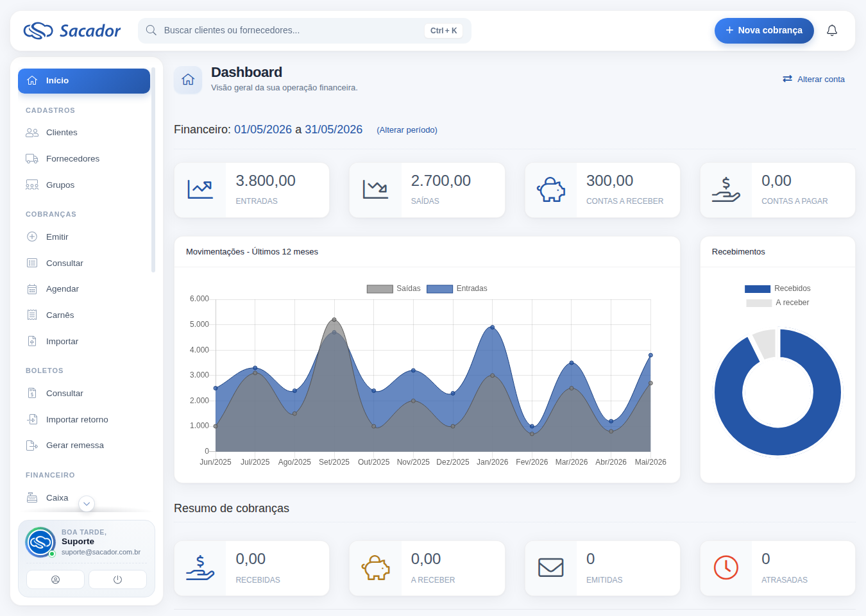866x616 pixels.
Task: Toggle A receber legend in donut chart
Action: 777,303
